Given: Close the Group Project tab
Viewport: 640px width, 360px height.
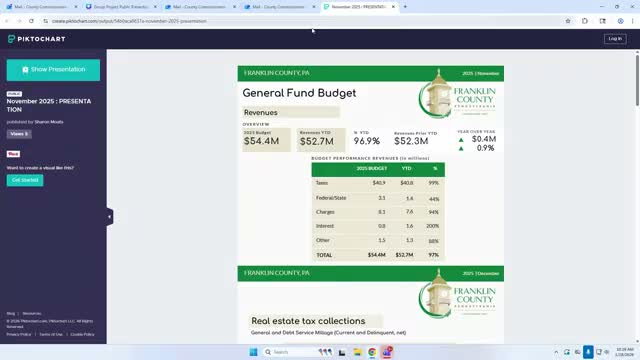Looking at the screenshot, I should coord(155,7).
